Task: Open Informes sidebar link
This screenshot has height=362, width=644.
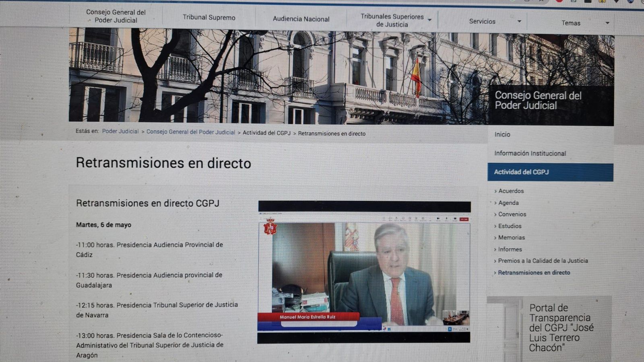Action: pyautogui.click(x=510, y=249)
